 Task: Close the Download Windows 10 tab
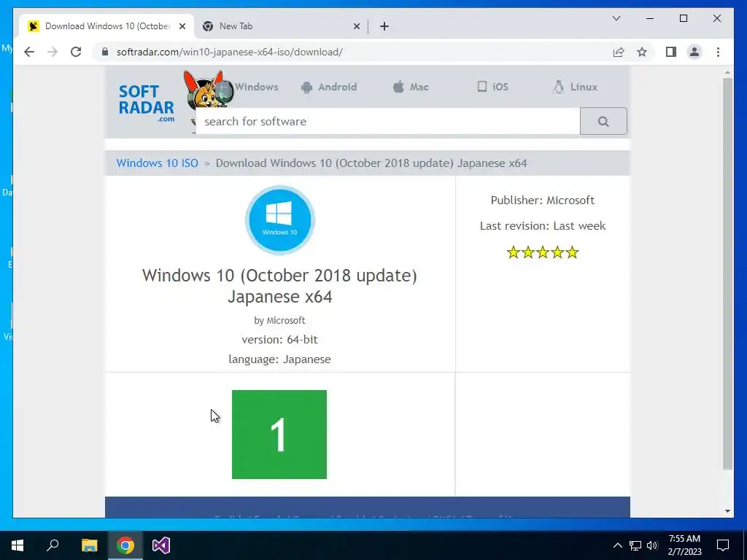[182, 26]
